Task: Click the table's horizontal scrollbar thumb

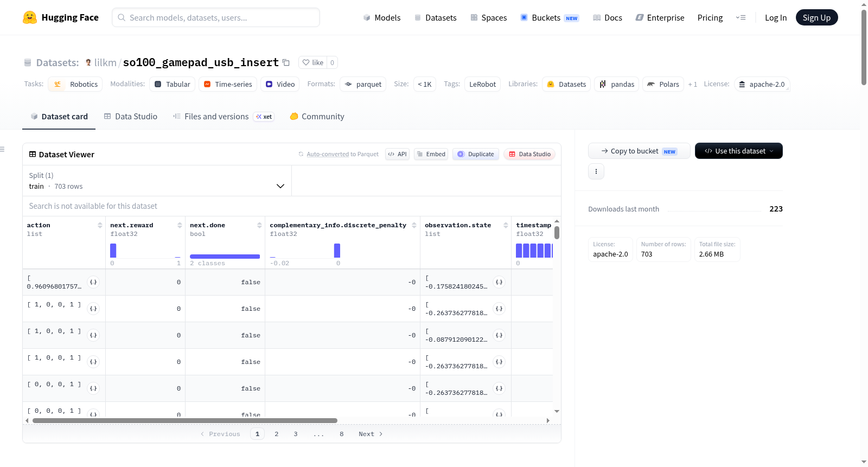Action: tap(185, 420)
